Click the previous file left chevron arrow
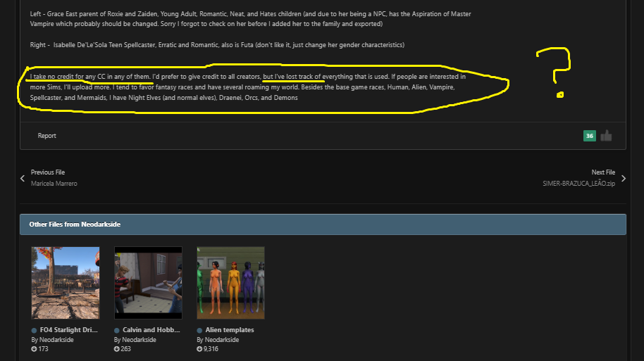The image size is (644, 361). click(x=23, y=178)
